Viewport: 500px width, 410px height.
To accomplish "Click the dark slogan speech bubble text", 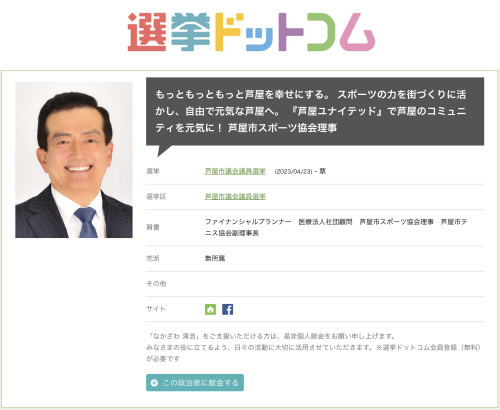I will 311,111.
